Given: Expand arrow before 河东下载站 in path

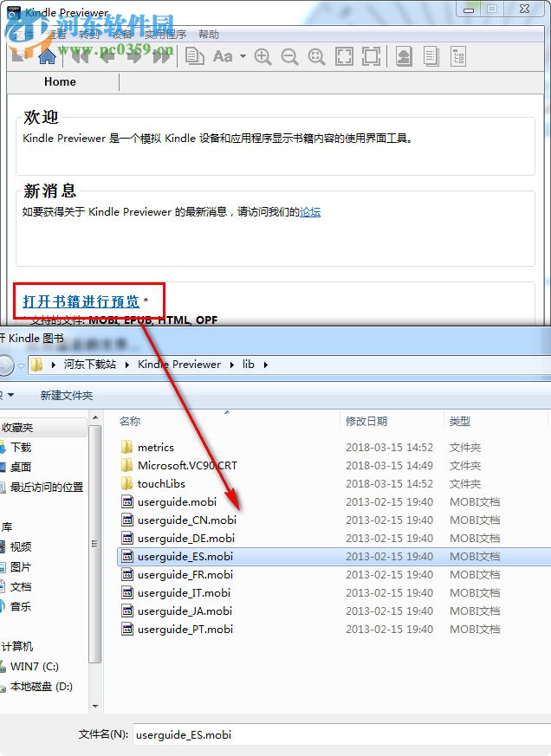Looking at the screenshot, I should click(x=54, y=365).
